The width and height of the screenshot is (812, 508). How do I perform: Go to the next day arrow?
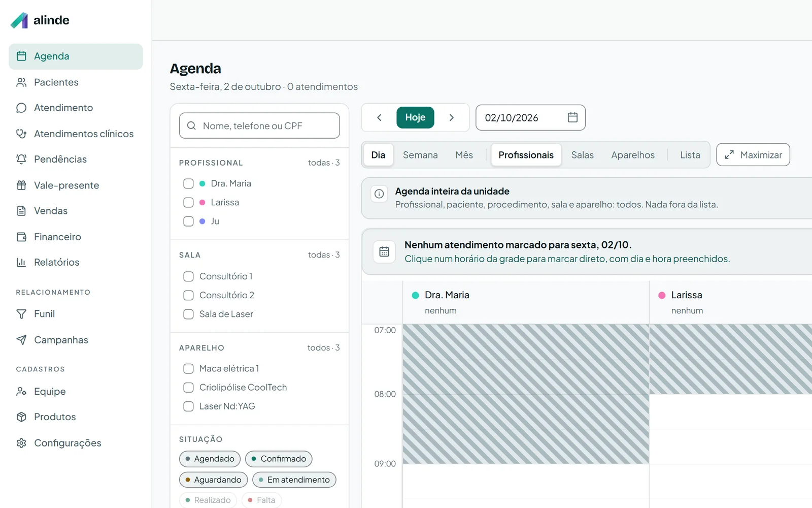tap(451, 117)
